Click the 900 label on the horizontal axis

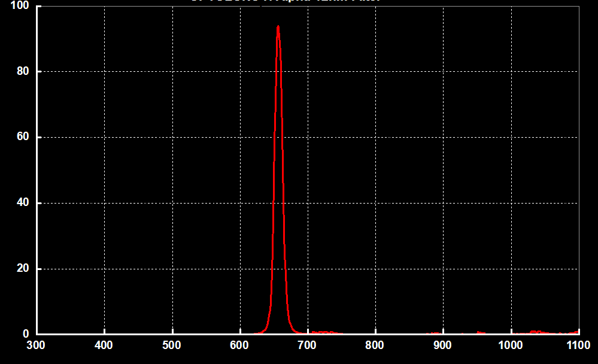tap(442, 345)
